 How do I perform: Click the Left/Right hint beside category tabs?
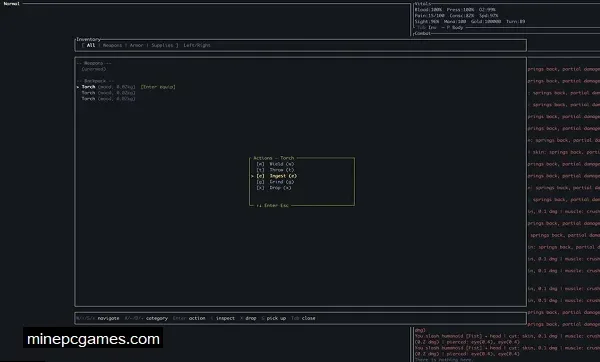pyautogui.click(x=197, y=45)
